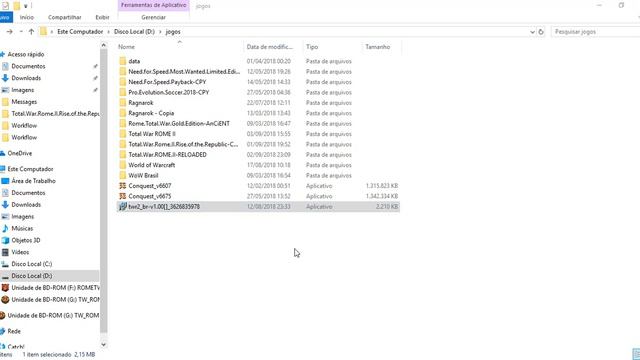Open Messages folder in quick access
The image size is (640, 360).
coord(24,102)
